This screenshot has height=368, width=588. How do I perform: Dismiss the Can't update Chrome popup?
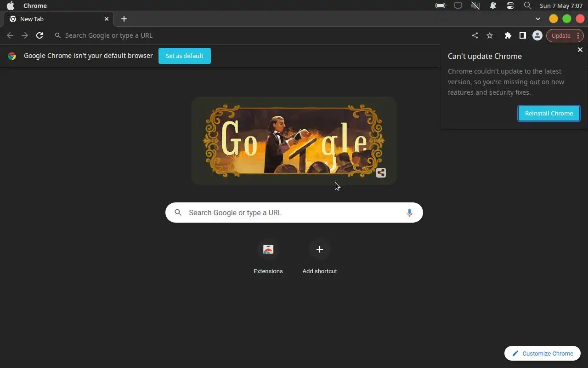pos(580,50)
